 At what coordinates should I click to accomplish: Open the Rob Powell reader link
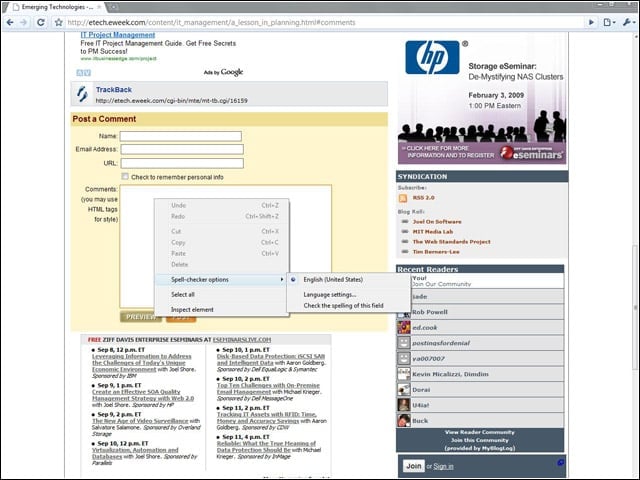click(429, 312)
